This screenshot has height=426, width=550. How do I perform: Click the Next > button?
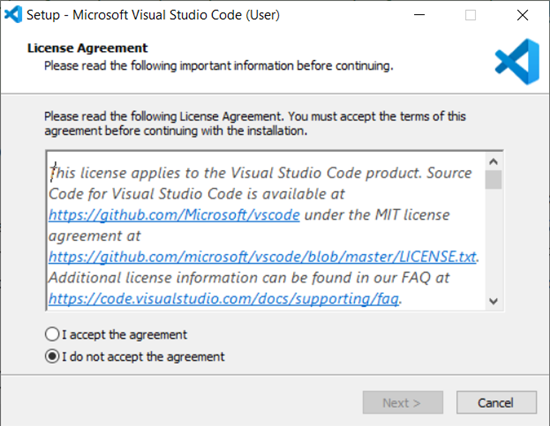tap(403, 402)
